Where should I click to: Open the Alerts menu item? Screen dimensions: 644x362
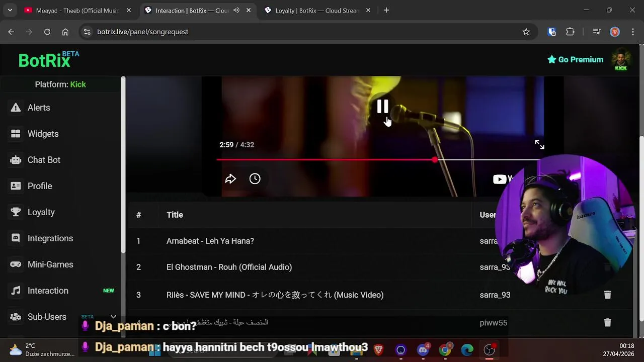39,108
